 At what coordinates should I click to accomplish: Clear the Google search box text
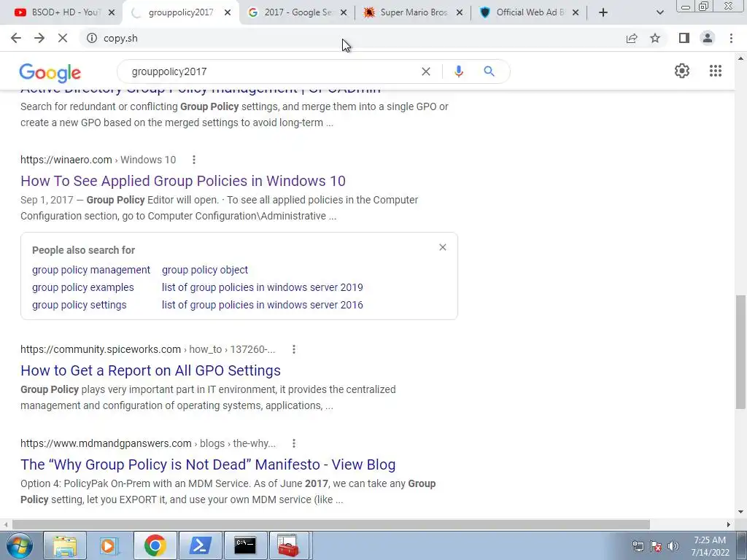pos(426,71)
